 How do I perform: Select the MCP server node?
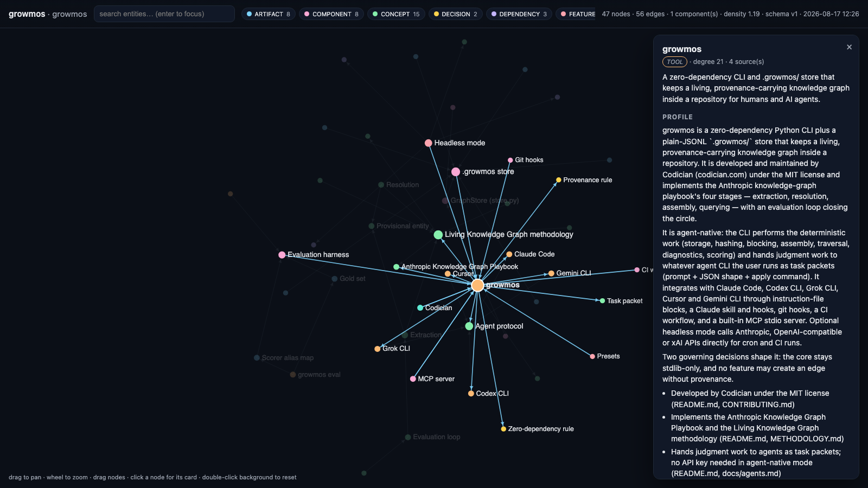click(413, 379)
